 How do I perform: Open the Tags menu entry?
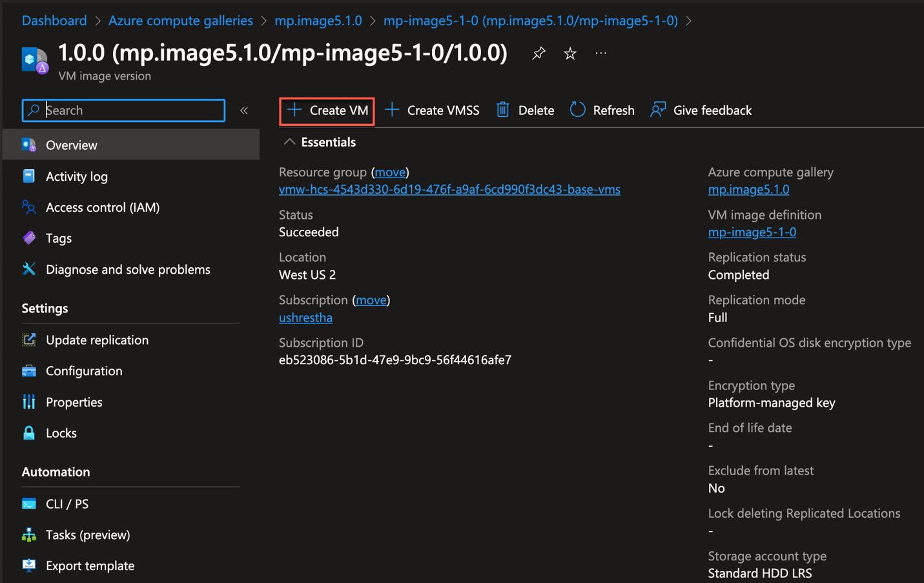pyautogui.click(x=59, y=238)
